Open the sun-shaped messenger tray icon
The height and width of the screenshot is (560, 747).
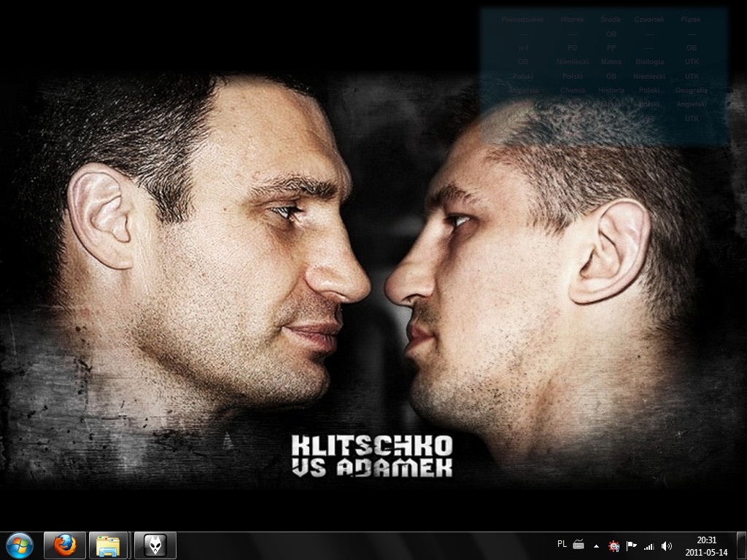point(614,545)
